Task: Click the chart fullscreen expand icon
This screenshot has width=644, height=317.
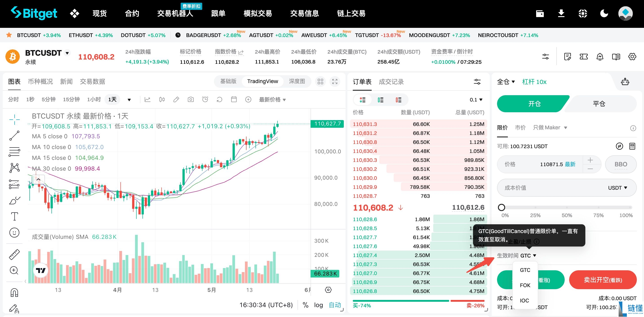Action: tap(335, 81)
